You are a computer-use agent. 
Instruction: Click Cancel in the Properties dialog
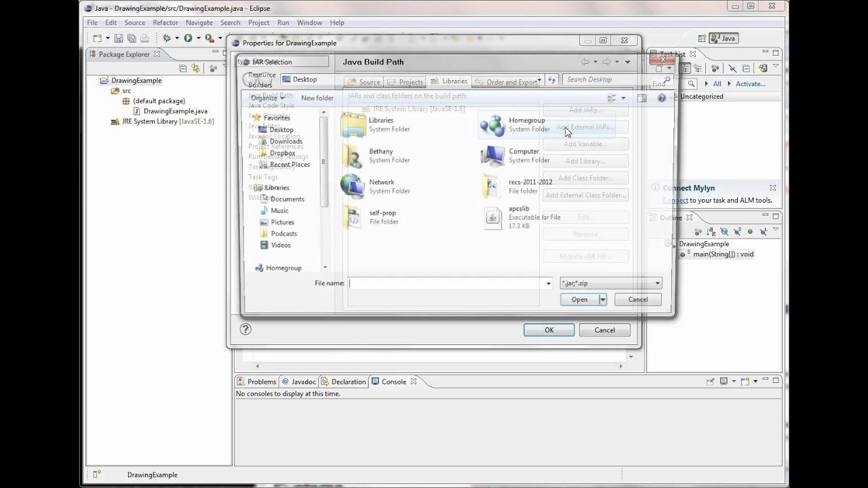(x=605, y=330)
